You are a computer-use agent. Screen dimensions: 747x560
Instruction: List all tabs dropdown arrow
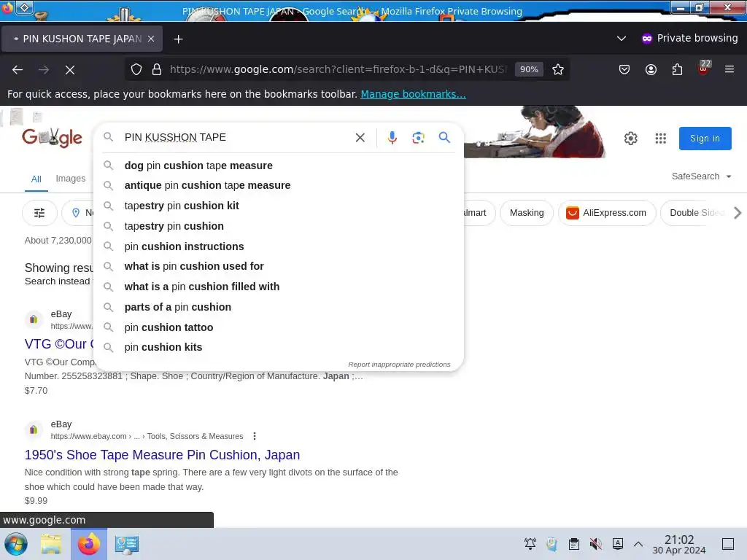click(x=622, y=39)
